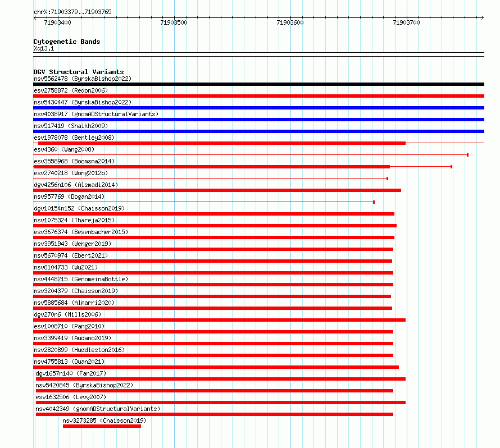Click the end marker of esv2740218 line
Image resolution: width=500 pixels, height=448 pixels.
pos(387,179)
